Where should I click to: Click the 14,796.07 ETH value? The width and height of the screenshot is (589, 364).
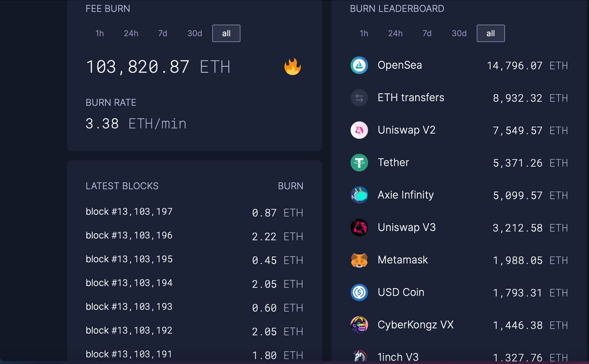click(527, 66)
